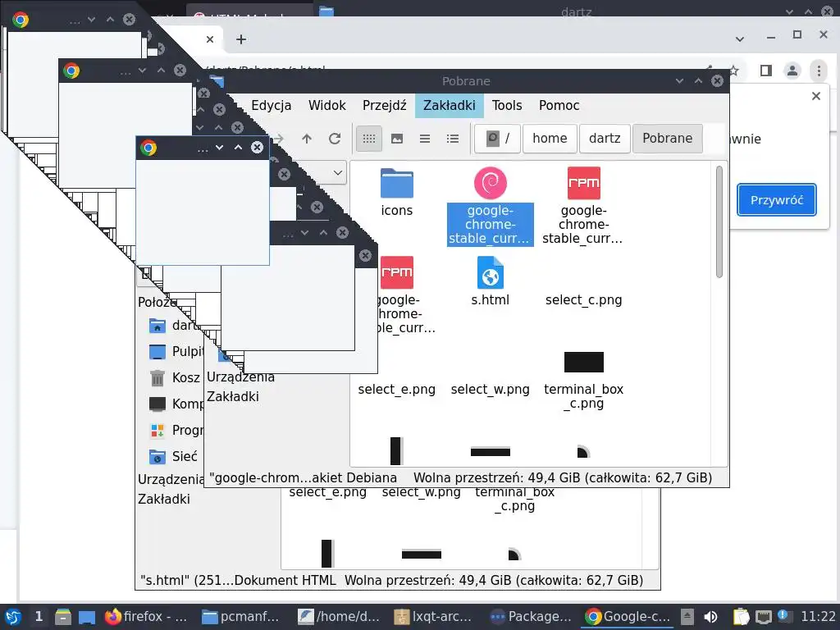
Task: Go up to parent folder in Pobrane window
Action: (x=307, y=139)
